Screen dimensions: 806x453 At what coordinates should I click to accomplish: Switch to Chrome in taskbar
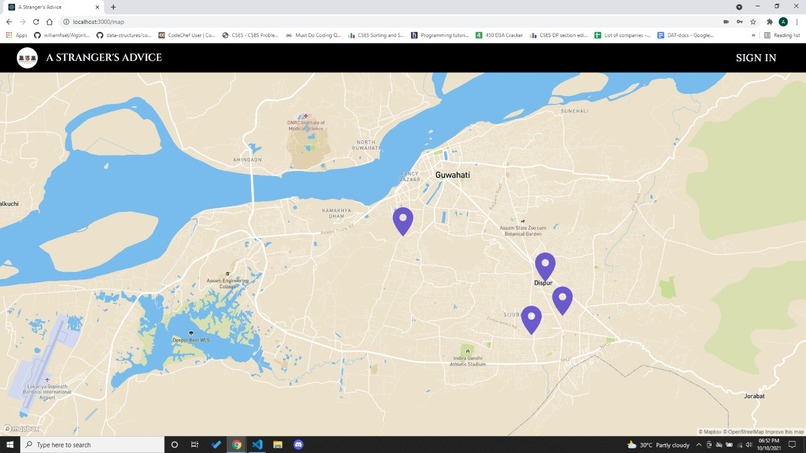236,444
